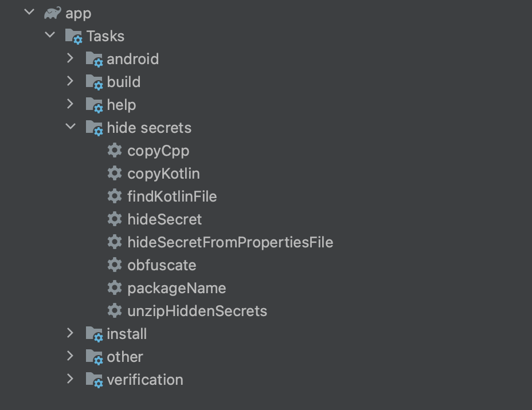Screen dimensions: 532x410
Task: Click the Gradle elephant icon beside app
Action: 53,13
